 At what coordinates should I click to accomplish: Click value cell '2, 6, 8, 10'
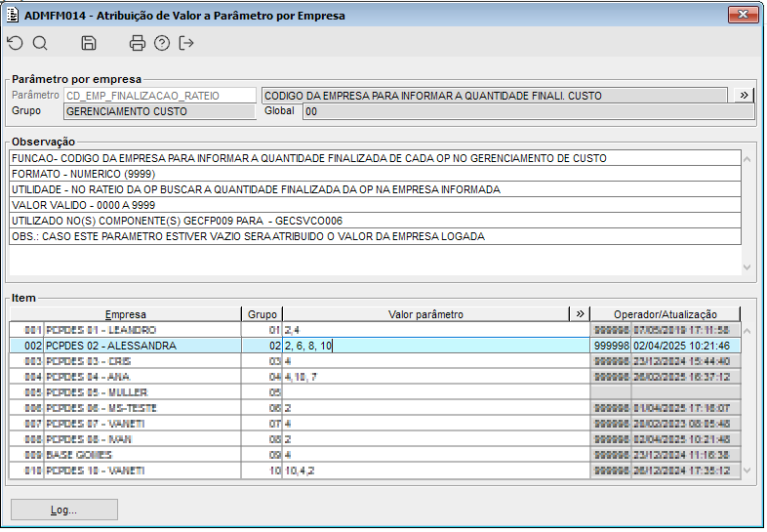[436, 346]
